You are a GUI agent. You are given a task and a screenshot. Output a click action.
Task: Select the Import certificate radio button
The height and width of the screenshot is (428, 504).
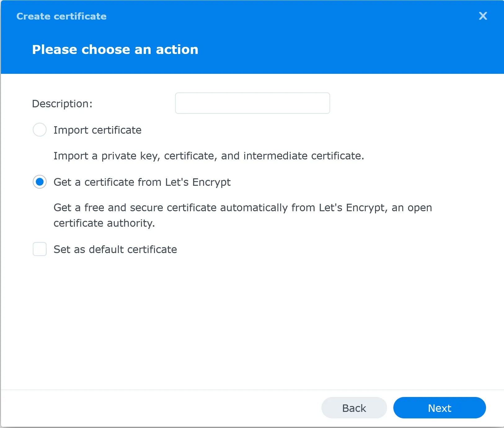[39, 130]
